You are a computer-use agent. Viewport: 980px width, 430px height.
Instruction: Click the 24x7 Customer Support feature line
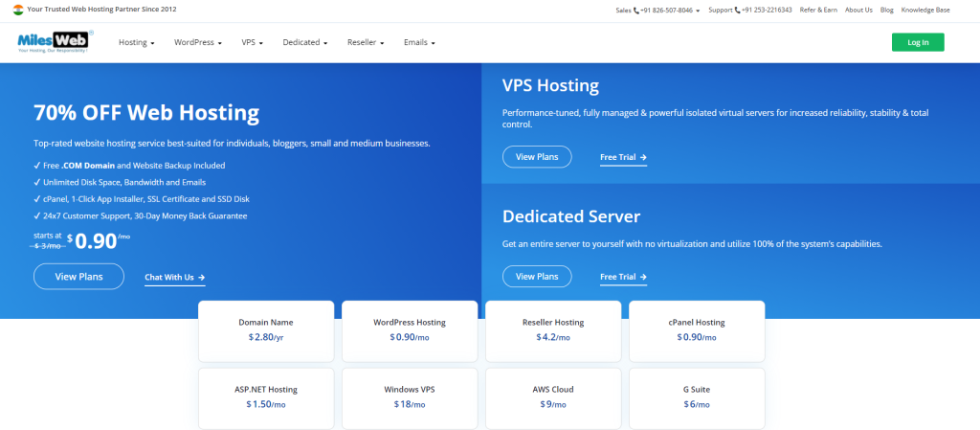[x=141, y=215]
